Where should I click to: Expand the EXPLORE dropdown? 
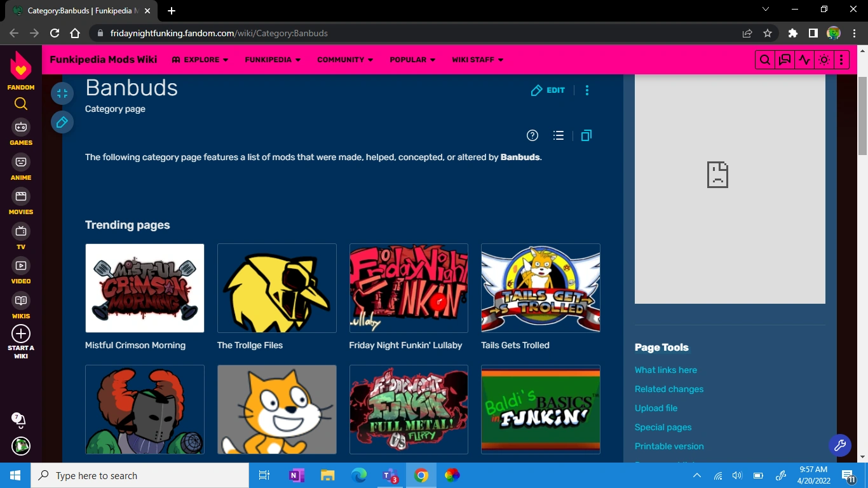(200, 59)
